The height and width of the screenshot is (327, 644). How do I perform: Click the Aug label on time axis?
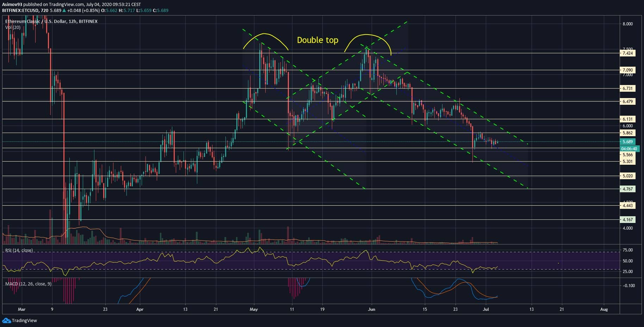point(603,309)
